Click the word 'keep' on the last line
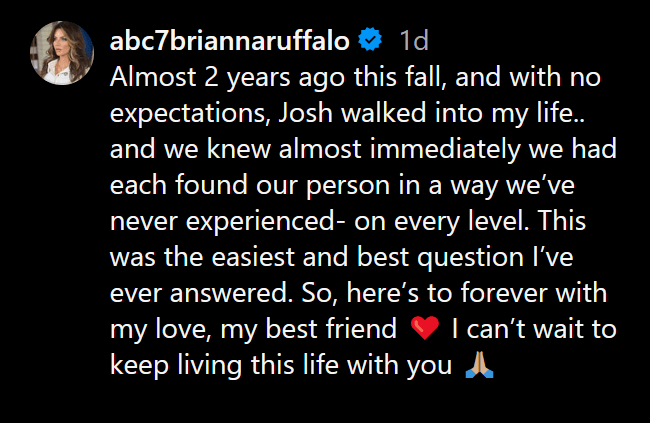Screen dimensions: 650x423 (x=139, y=366)
